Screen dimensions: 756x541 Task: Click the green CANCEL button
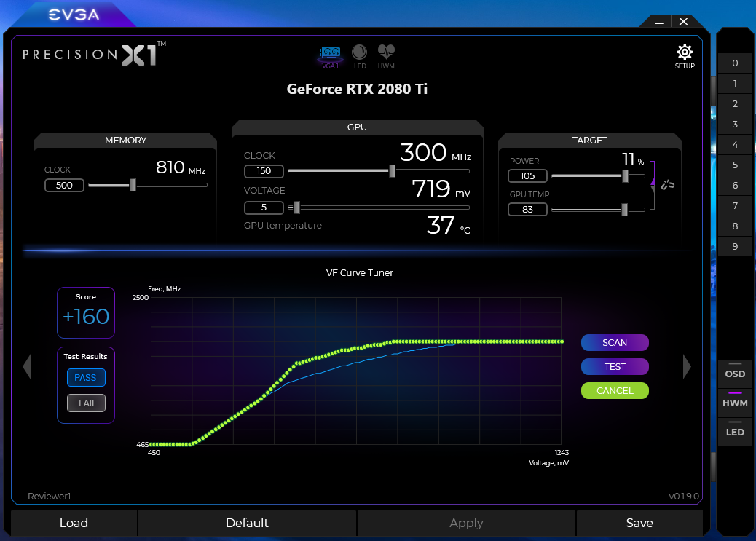[x=615, y=390]
